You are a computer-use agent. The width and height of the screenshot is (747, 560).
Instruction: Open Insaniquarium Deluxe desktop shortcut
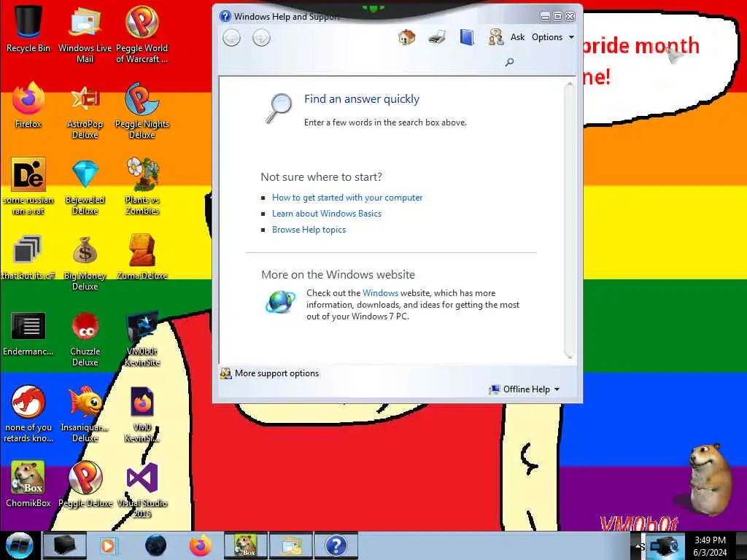(x=85, y=414)
